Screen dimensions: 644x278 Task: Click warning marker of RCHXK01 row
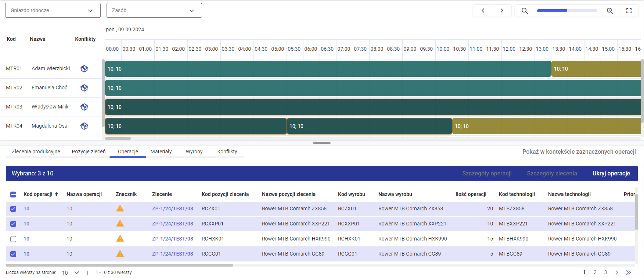120,239
